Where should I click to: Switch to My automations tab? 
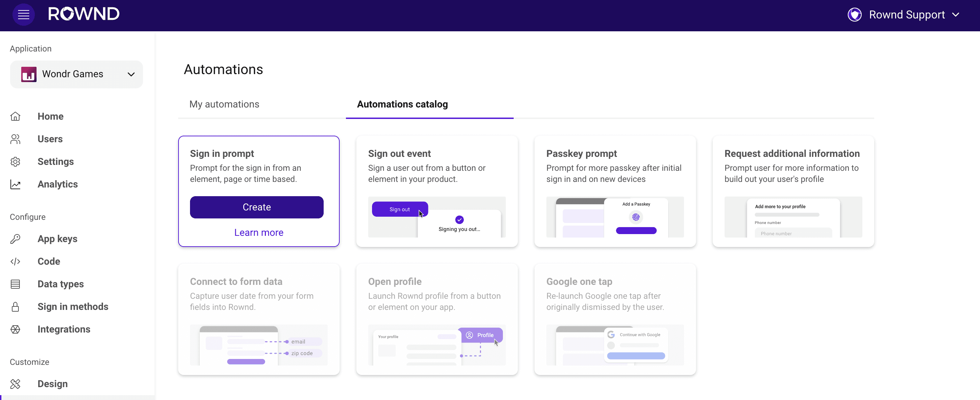(224, 104)
